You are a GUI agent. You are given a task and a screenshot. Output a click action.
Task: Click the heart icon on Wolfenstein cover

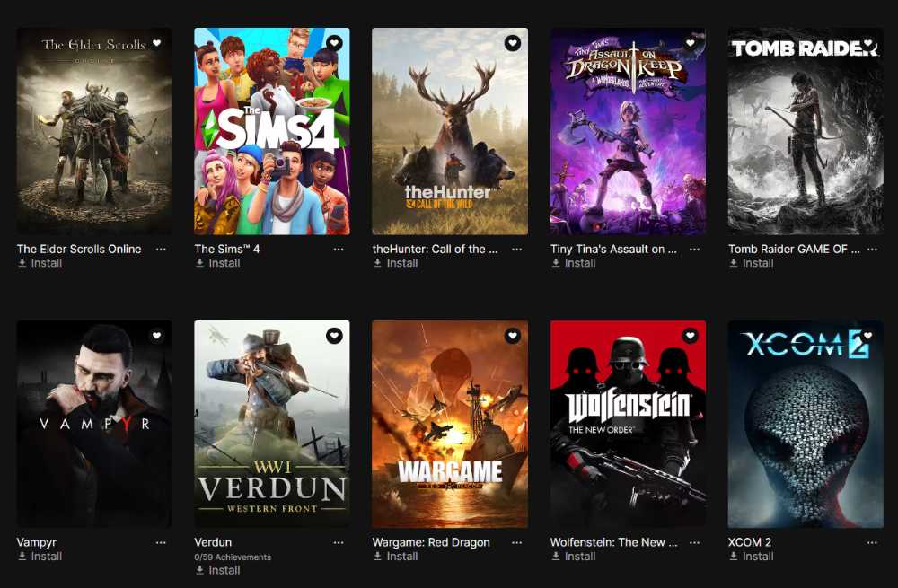coord(690,336)
